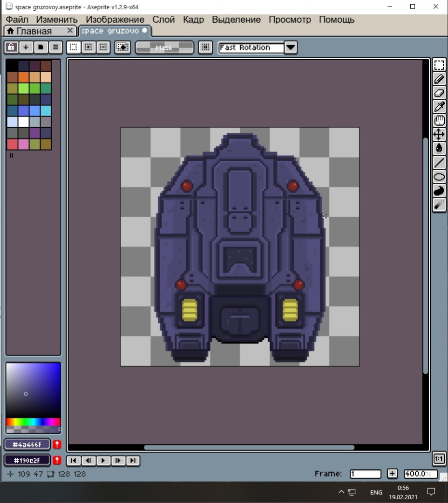
Task: Pick the Eyedropper tool
Action: click(439, 107)
